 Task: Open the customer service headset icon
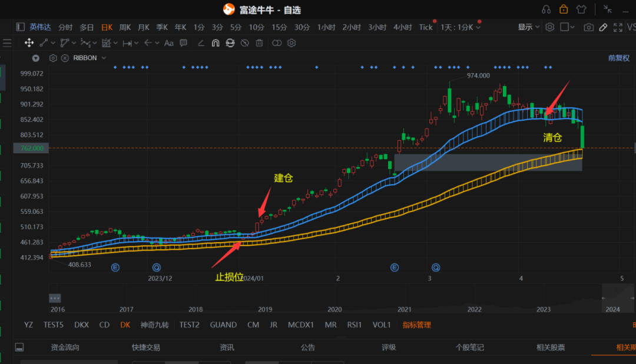(x=546, y=9)
